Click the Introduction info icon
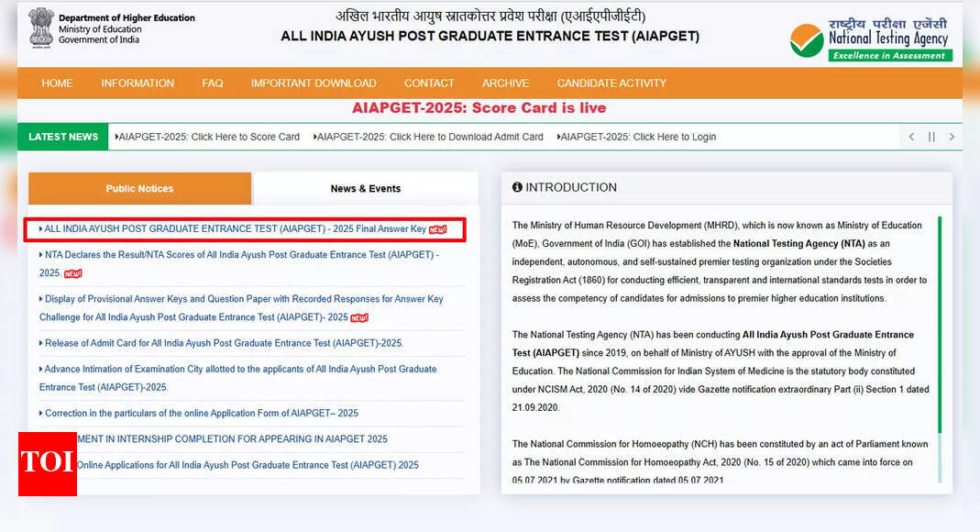The width and height of the screenshot is (980, 532). coord(517,187)
